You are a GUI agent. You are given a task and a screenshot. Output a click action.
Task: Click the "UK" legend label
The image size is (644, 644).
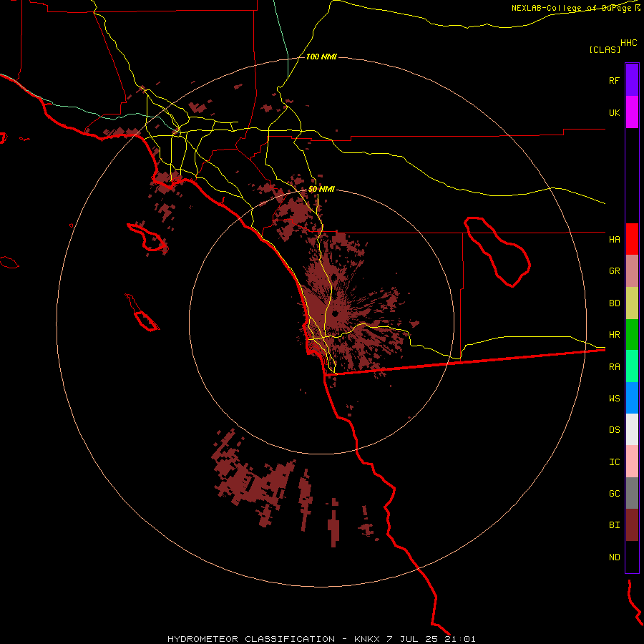(614, 112)
